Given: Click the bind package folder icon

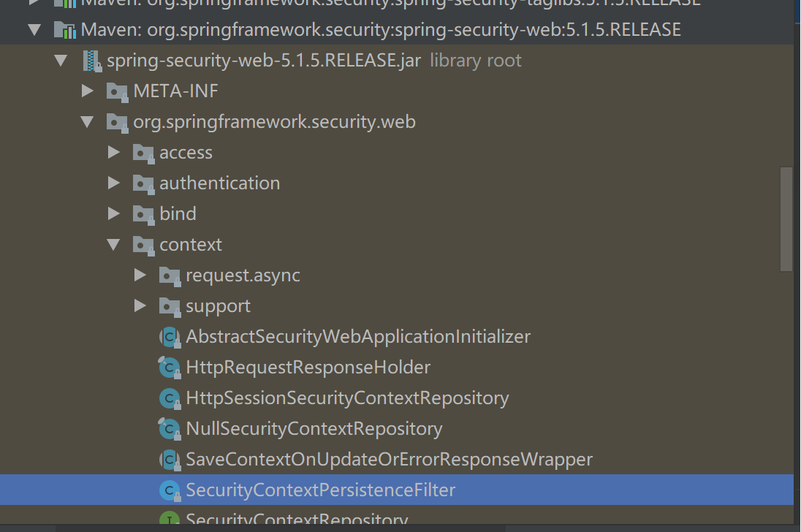Looking at the screenshot, I should (x=143, y=214).
